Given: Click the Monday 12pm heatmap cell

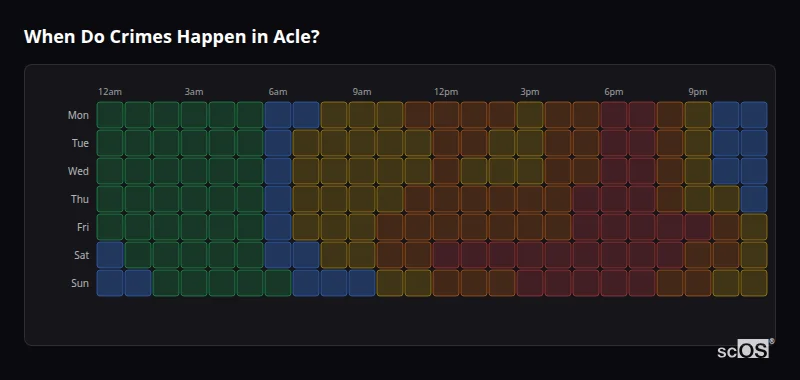Looking at the screenshot, I should tap(446, 115).
